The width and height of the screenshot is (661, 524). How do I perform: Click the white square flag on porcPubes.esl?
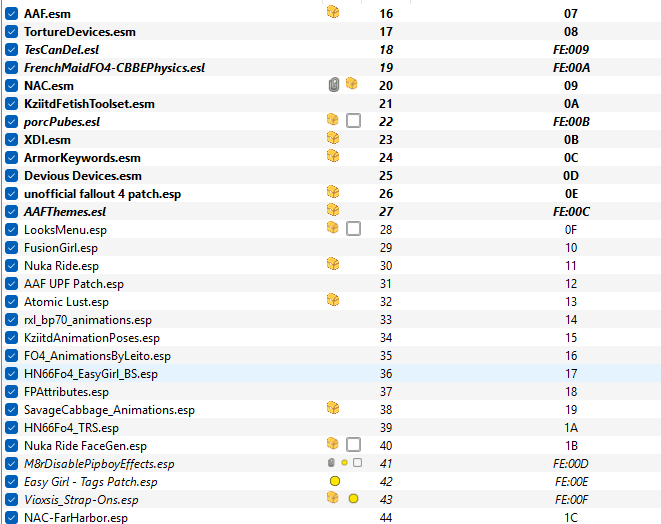pyautogui.click(x=353, y=121)
